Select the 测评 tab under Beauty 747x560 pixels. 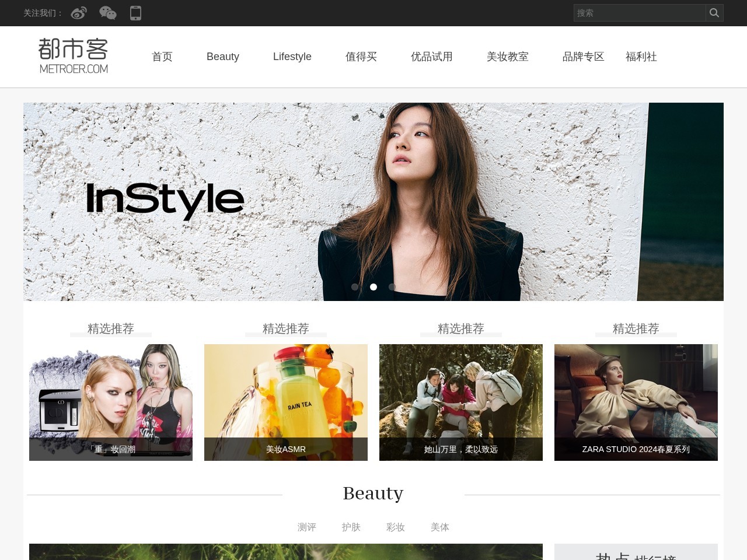tap(307, 527)
